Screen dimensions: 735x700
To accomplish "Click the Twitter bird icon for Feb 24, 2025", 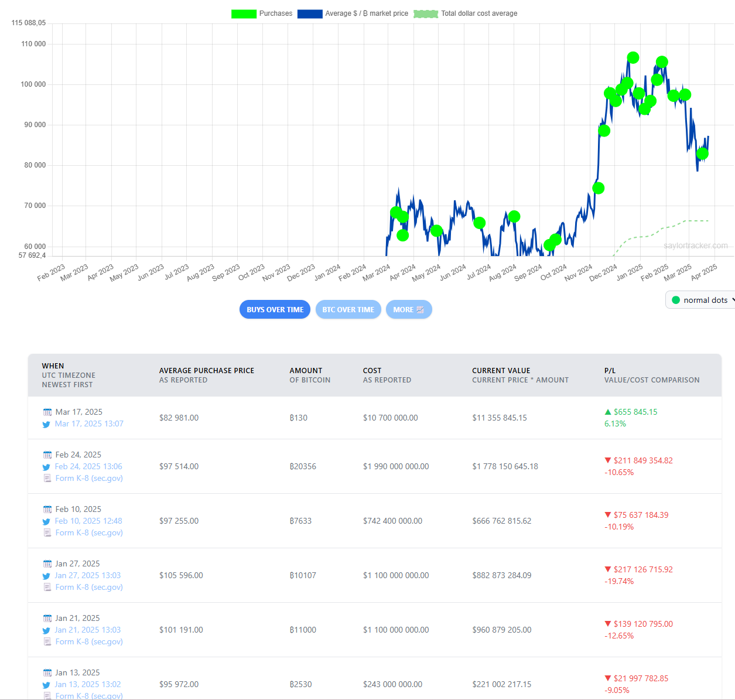I will (x=46, y=467).
